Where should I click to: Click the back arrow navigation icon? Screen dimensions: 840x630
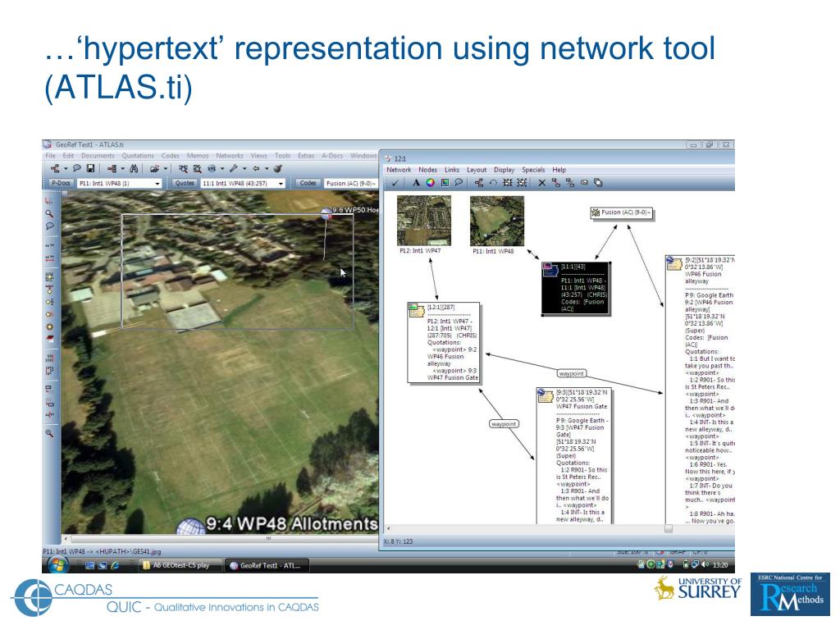click(256, 168)
